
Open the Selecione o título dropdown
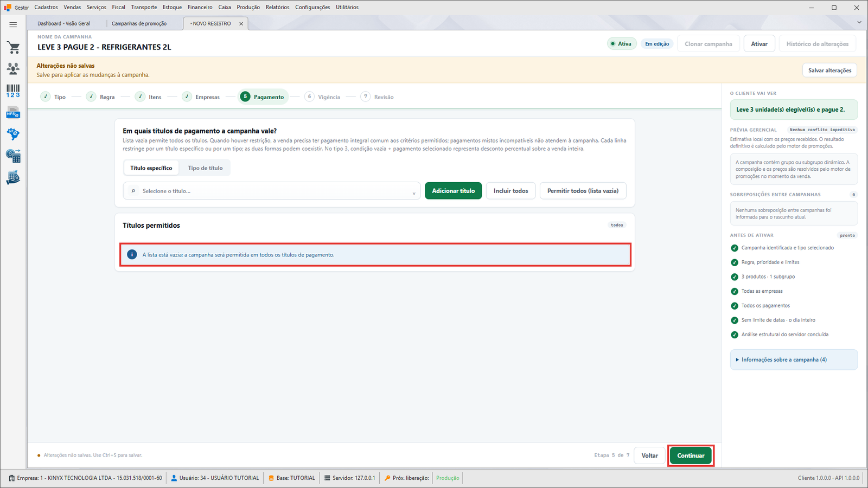click(x=272, y=191)
